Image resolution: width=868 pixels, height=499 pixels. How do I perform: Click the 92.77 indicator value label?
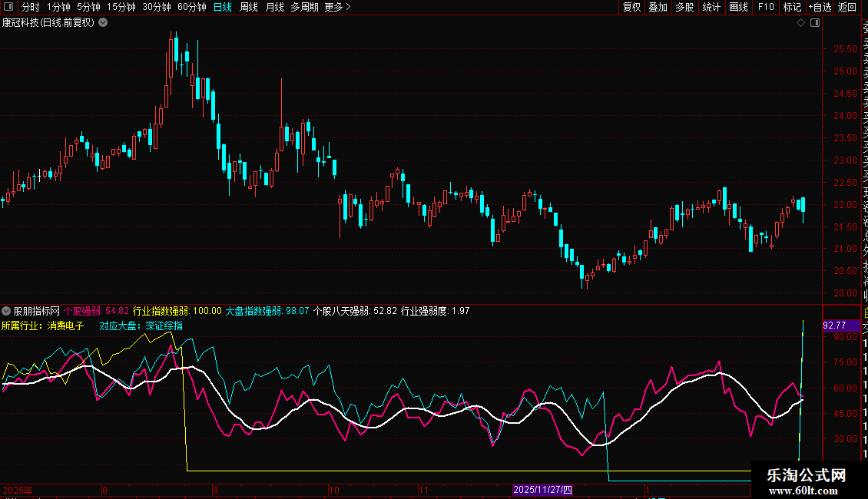[834, 326]
